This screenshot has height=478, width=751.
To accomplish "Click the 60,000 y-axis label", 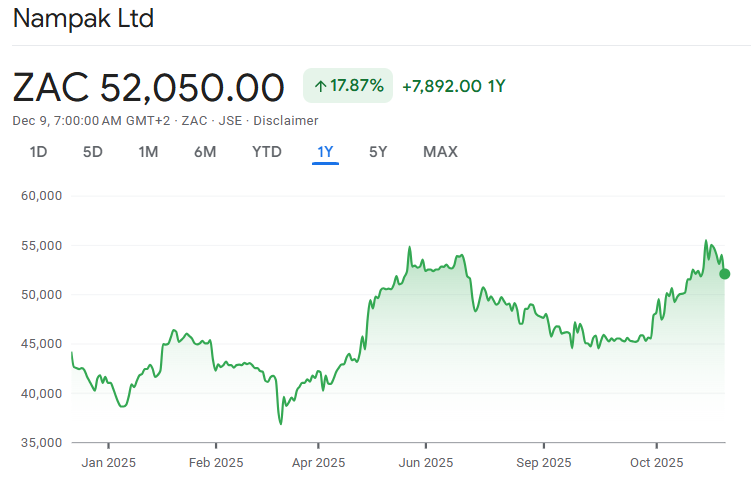I will click(42, 196).
